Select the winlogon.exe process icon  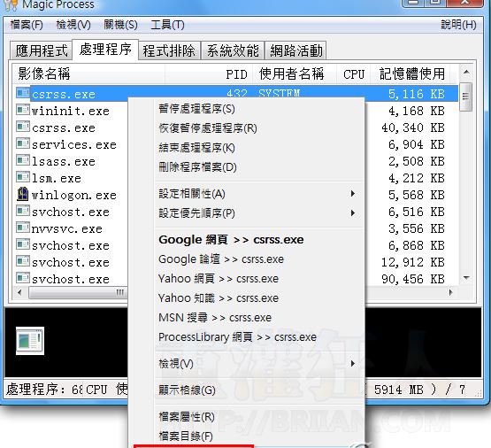tap(22, 194)
